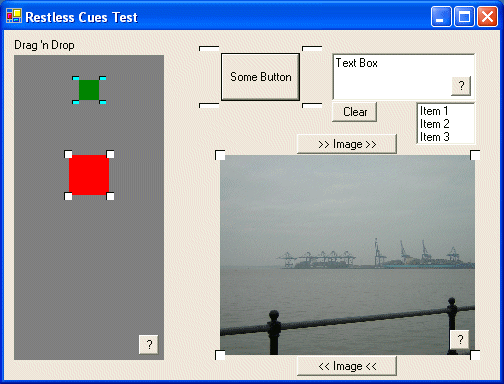Click the top-left white handle of red square

click(x=68, y=154)
